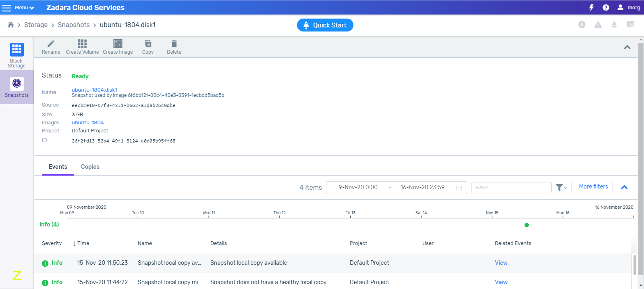The width and height of the screenshot is (644, 289).
Task: Click the Name column header in events
Action: (145, 243)
